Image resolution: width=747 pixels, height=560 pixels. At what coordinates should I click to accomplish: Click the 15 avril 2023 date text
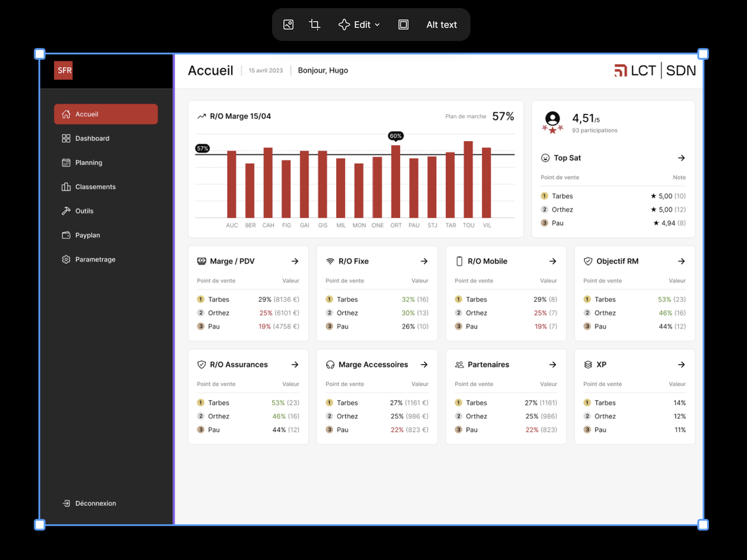tap(266, 70)
